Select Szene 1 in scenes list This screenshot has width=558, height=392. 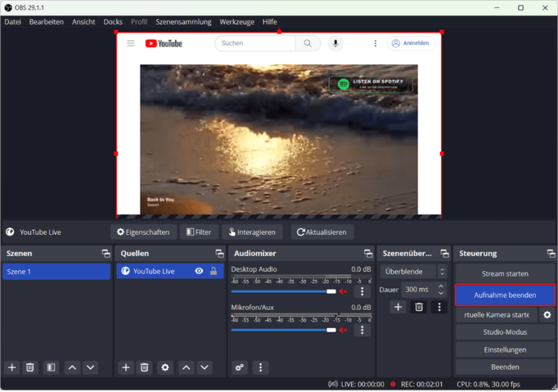[56, 272]
